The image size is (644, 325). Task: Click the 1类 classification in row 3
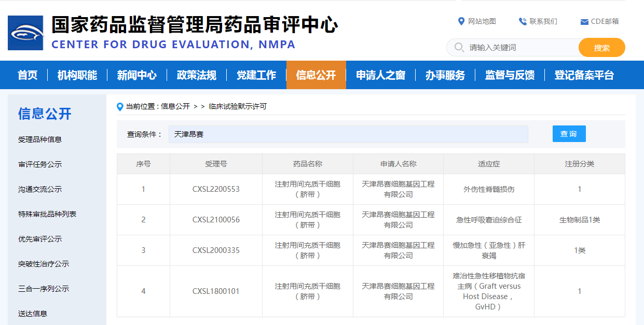point(580,250)
